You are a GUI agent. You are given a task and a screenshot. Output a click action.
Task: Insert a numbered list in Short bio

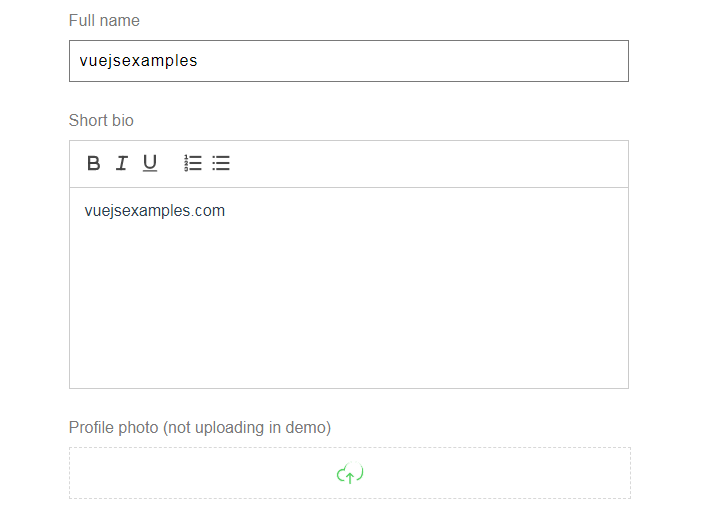pos(193,163)
